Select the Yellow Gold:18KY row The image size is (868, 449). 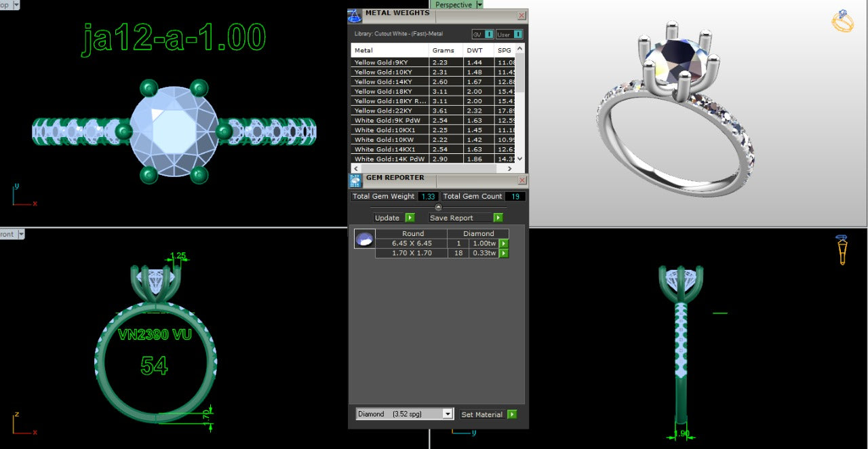point(433,91)
